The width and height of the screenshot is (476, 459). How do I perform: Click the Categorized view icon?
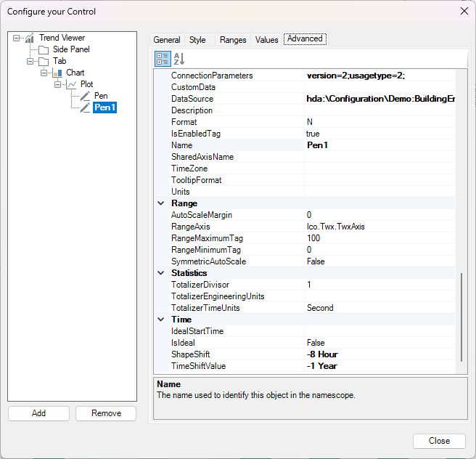(163, 59)
